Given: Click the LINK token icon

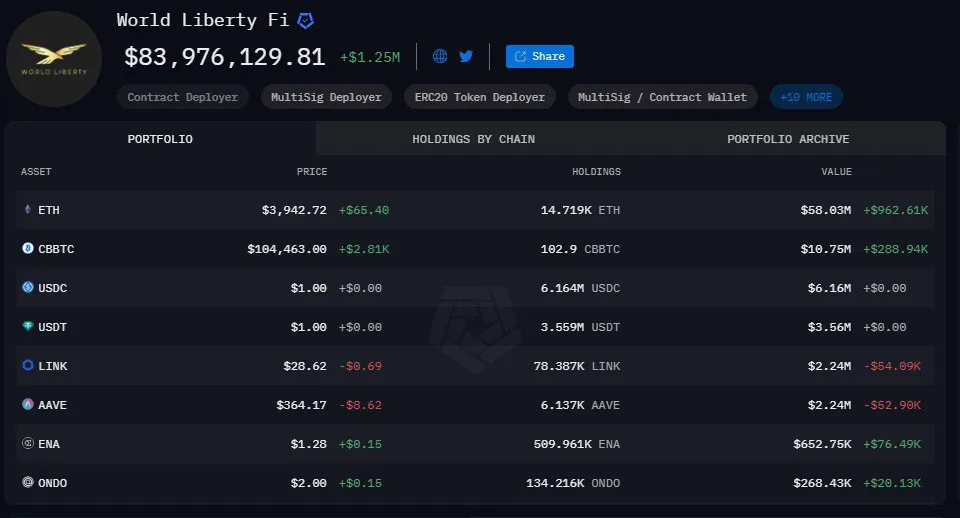Looking at the screenshot, I should (27, 366).
